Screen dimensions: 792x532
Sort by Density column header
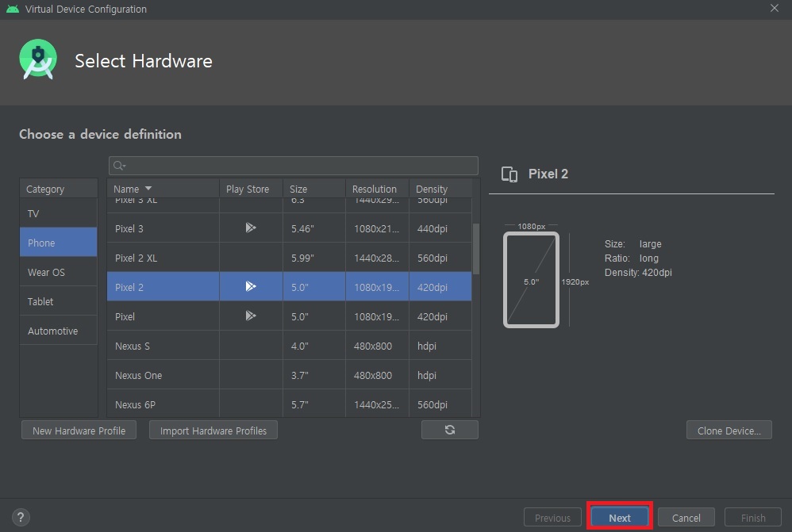point(440,188)
